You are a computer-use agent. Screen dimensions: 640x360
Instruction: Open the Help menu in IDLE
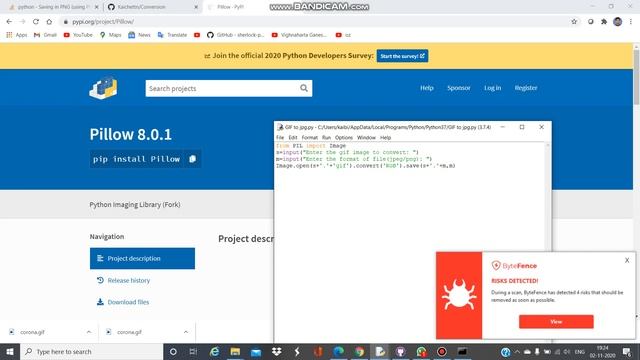click(x=385, y=138)
